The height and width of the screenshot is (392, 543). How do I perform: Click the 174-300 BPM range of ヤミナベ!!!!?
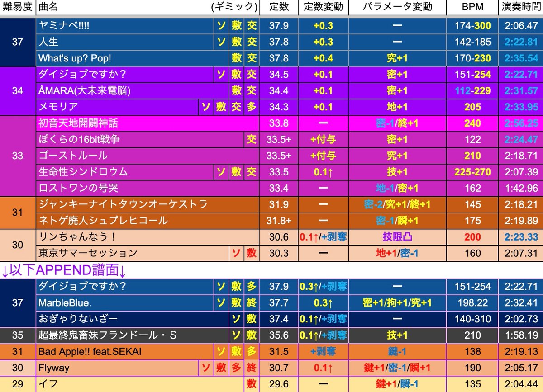click(472, 26)
